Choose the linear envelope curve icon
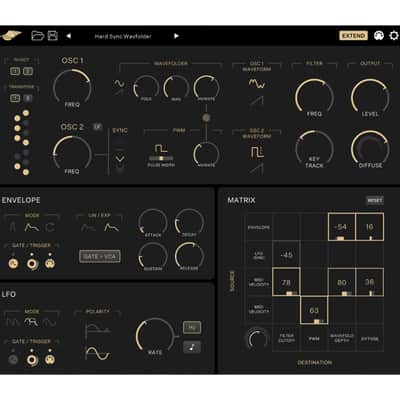 coord(88,228)
